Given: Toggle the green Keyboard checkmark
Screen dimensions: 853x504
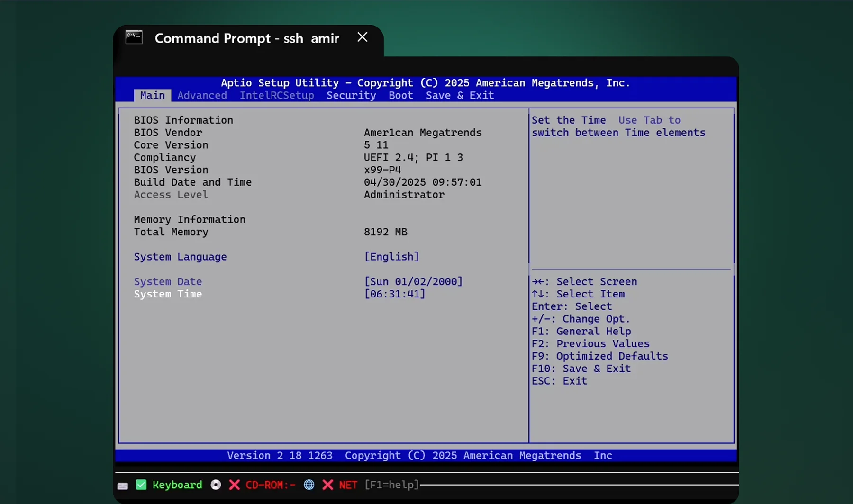Looking at the screenshot, I should click(141, 485).
